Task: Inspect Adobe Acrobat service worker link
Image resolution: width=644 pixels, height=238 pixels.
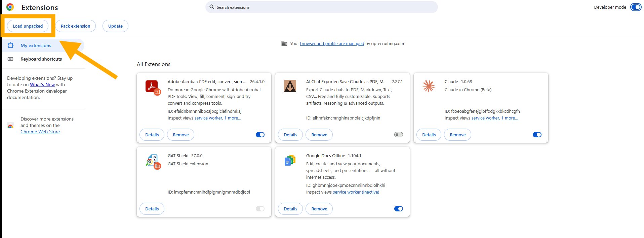Action: (x=218, y=118)
